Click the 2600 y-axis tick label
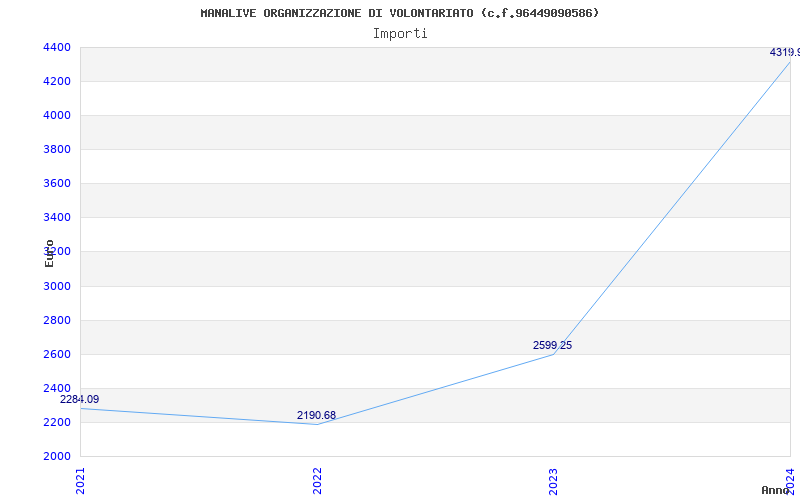 pos(57,354)
